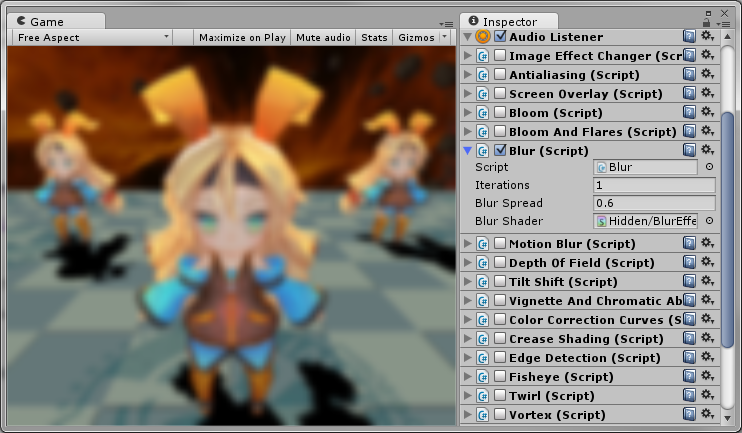The image size is (742, 433).
Task: Open the Free Aspect dropdown
Action: coord(92,37)
